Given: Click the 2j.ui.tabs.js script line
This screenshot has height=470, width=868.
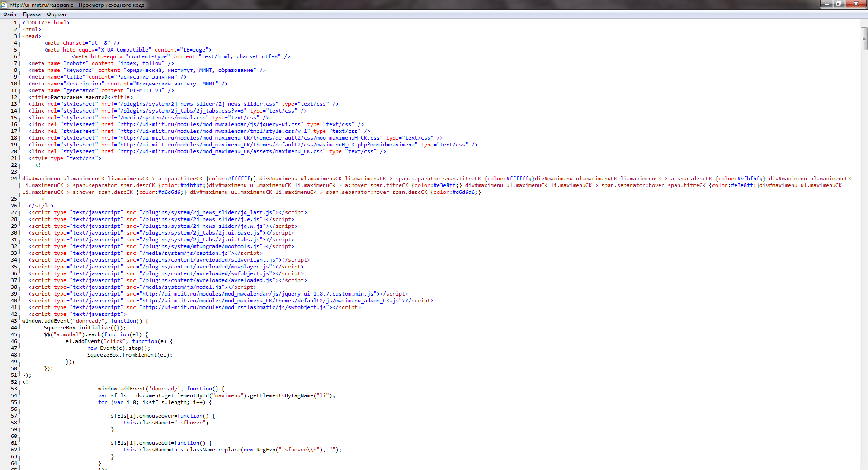Looking at the screenshot, I should tap(161, 240).
